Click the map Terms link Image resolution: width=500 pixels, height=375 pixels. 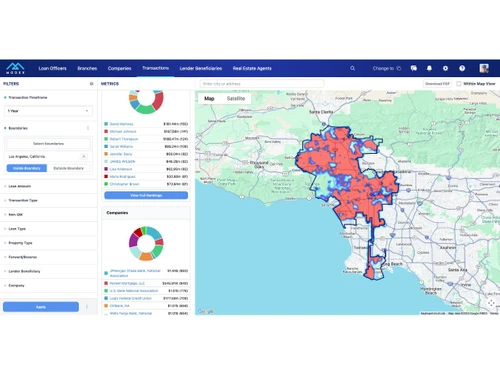[494, 313]
